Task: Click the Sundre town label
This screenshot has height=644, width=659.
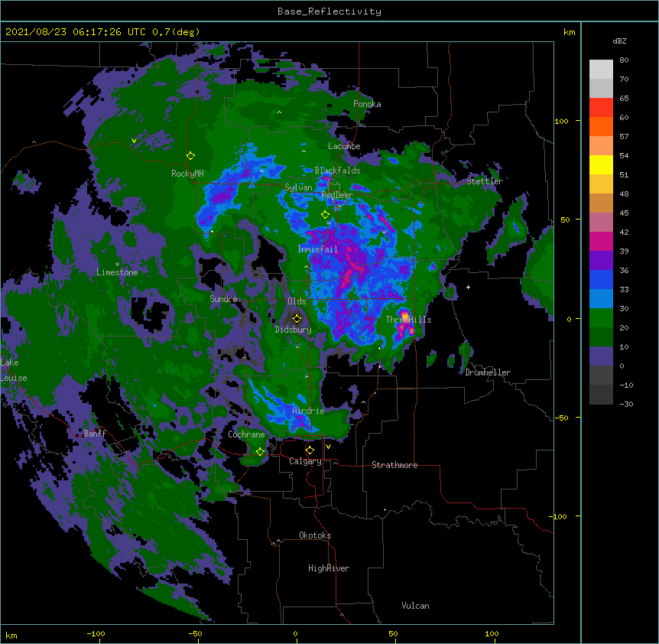Action: [x=223, y=299]
